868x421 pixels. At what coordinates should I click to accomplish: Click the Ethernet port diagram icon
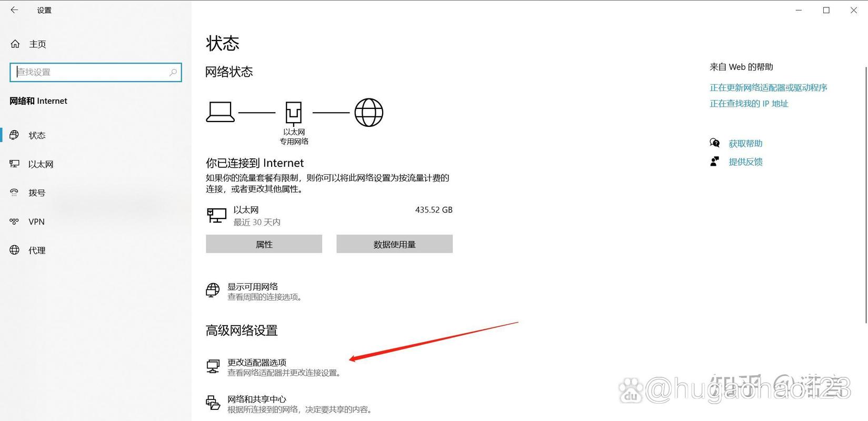(294, 113)
